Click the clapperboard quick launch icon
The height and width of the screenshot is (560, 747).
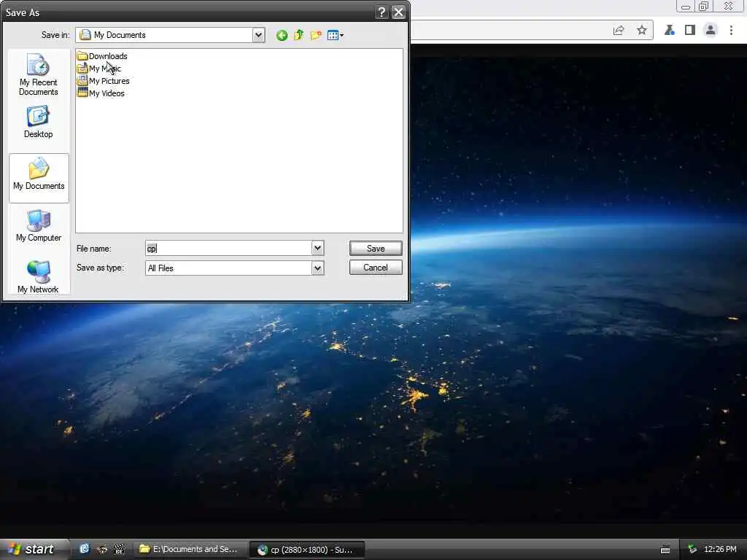(x=119, y=549)
